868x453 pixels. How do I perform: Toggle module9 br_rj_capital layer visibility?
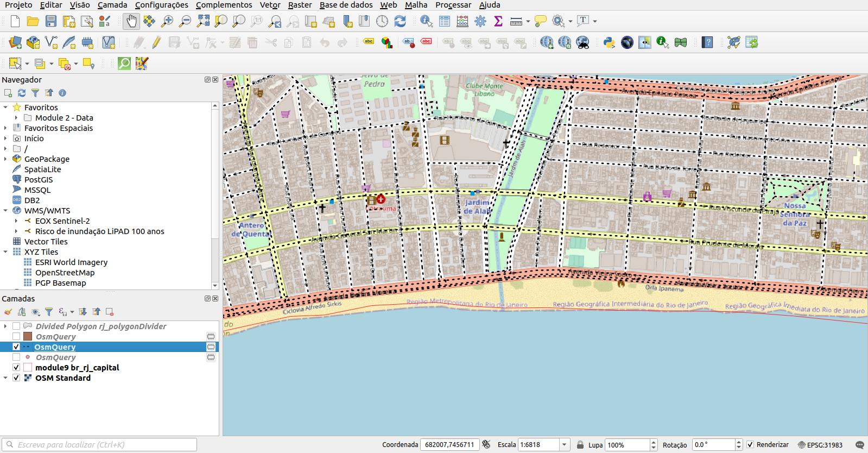(x=16, y=368)
